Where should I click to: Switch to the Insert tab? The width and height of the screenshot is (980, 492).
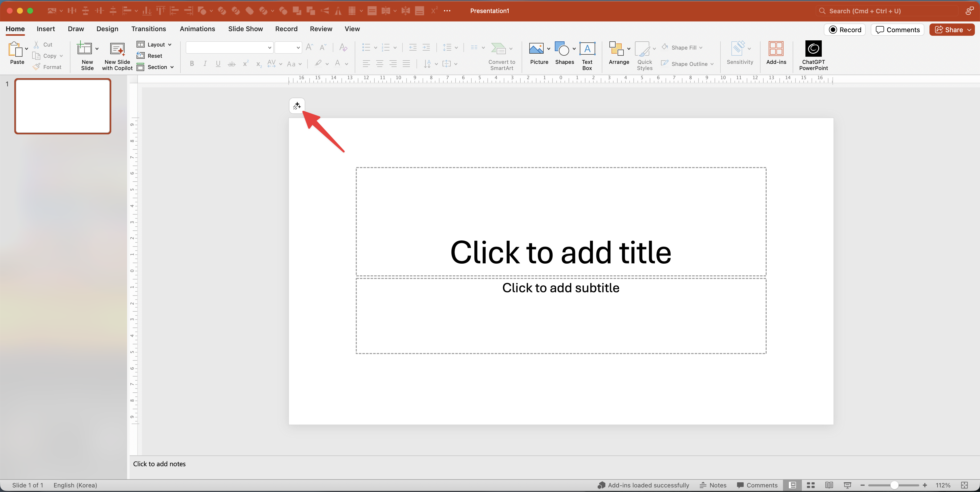click(46, 29)
